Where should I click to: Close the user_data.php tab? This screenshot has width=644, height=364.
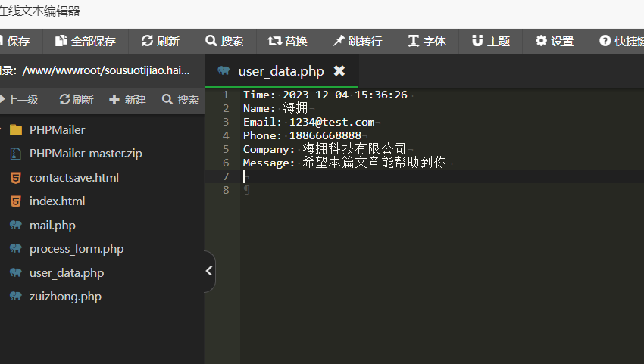tap(339, 71)
